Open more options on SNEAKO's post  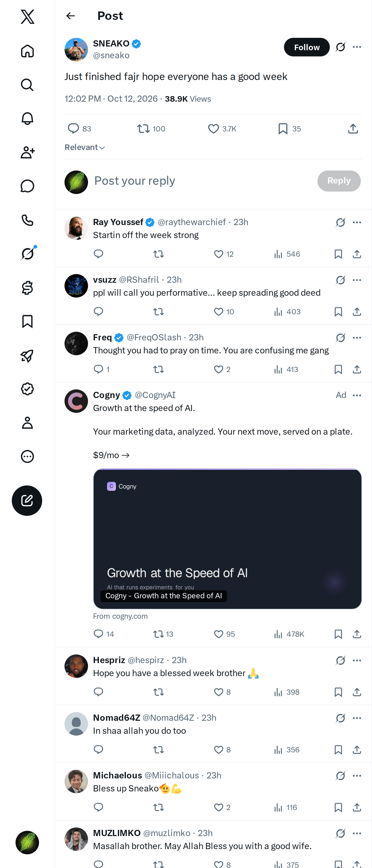tap(357, 47)
